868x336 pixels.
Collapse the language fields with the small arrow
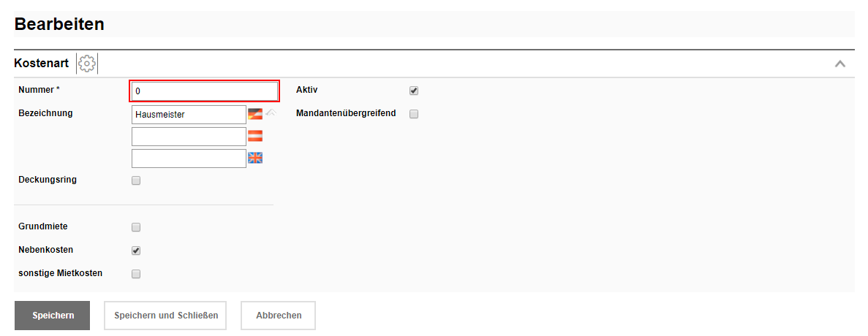coord(271,112)
